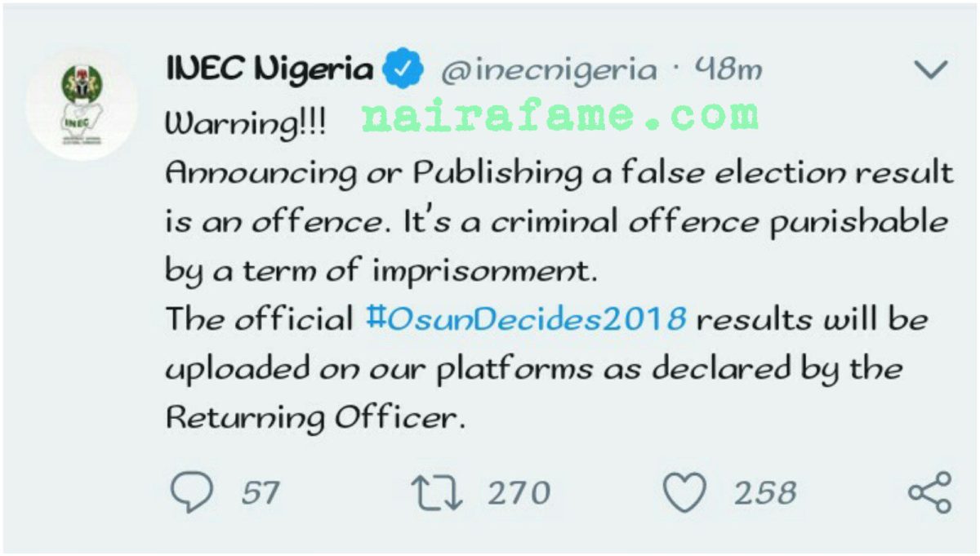
Task: Open the reply comment icon
Action: tap(192, 493)
